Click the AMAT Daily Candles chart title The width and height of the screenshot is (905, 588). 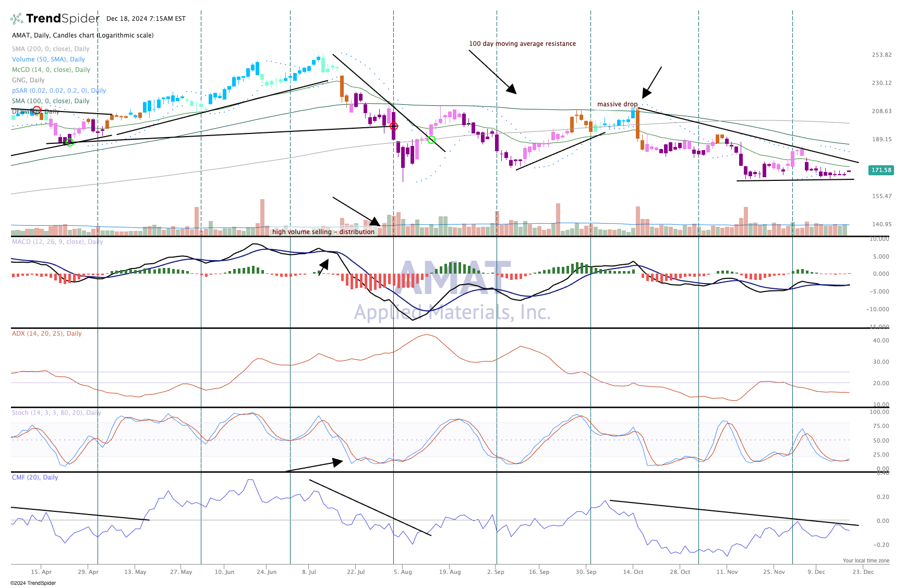click(x=83, y=35)
